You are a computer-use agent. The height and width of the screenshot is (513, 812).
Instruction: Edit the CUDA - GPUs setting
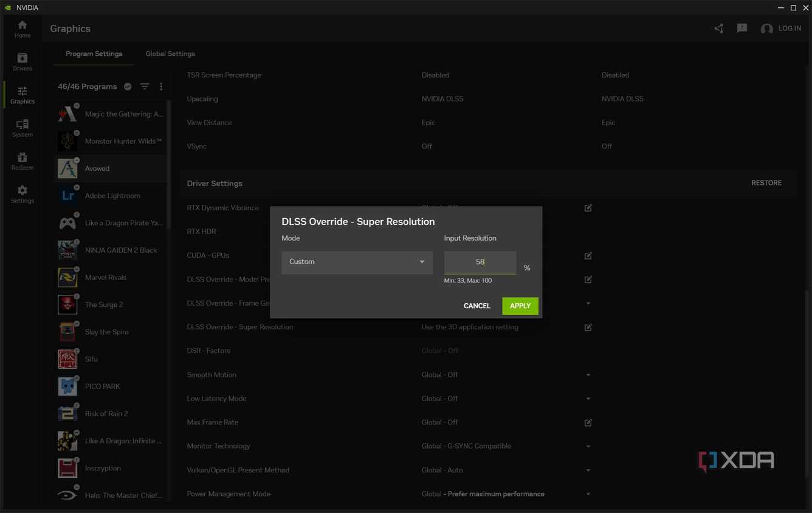588,256
